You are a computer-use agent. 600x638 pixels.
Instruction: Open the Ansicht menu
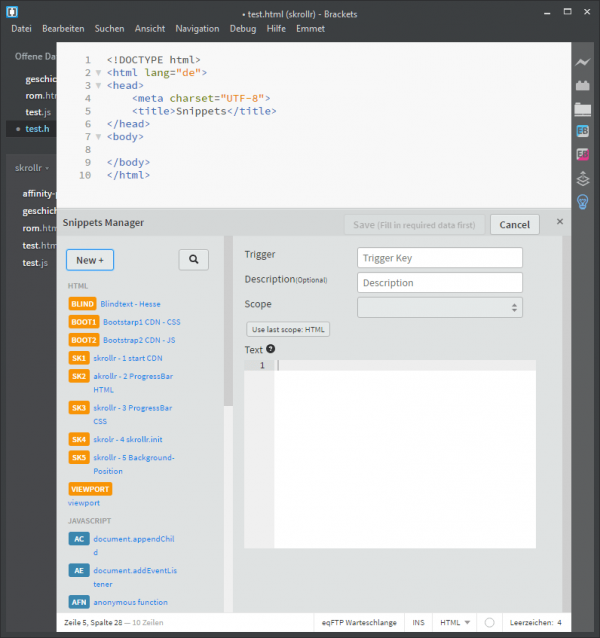pos(150,29)
